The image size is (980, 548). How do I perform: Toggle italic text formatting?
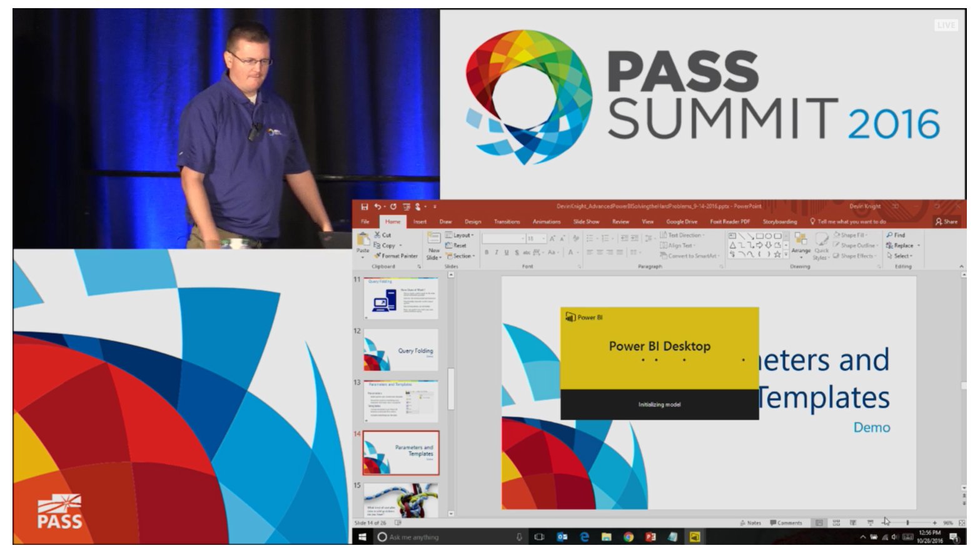pyautogui.click(x=496, y=252)
